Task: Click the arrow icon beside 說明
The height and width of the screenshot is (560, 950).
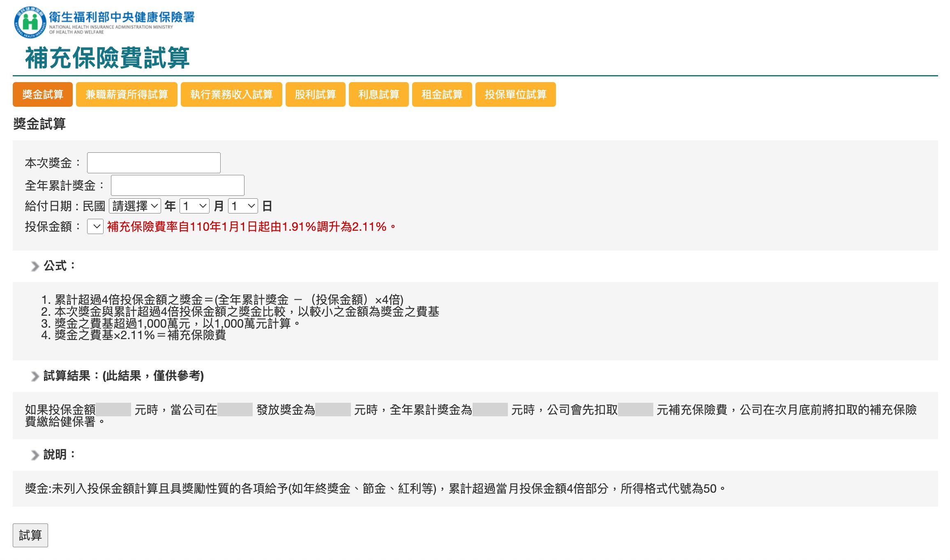Action: coord(35,455)
